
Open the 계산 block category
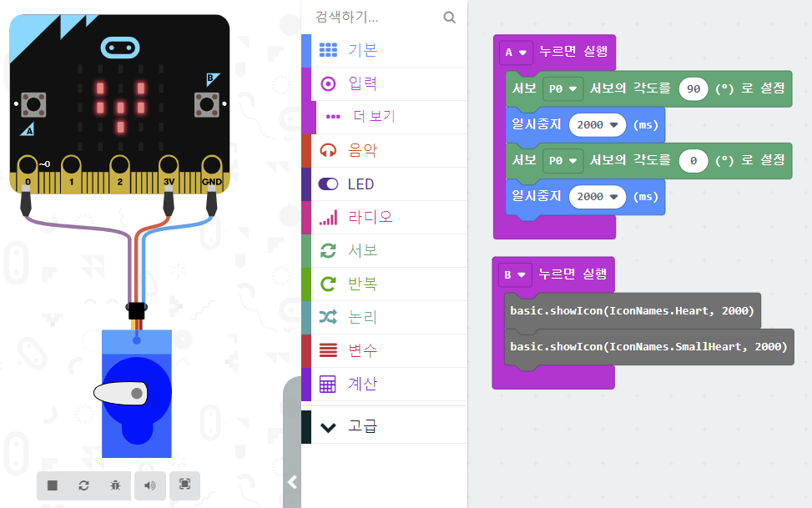tap(384, 384)
